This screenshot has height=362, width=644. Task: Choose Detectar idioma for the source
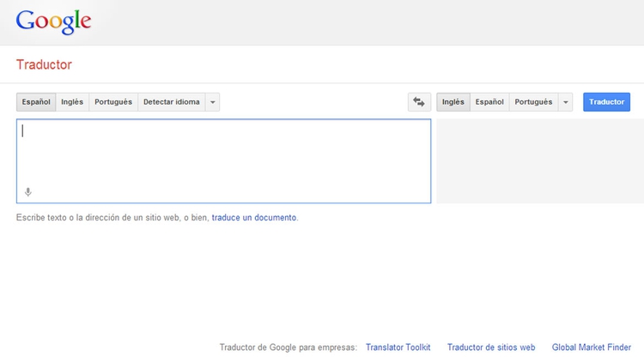coord(172,102)
